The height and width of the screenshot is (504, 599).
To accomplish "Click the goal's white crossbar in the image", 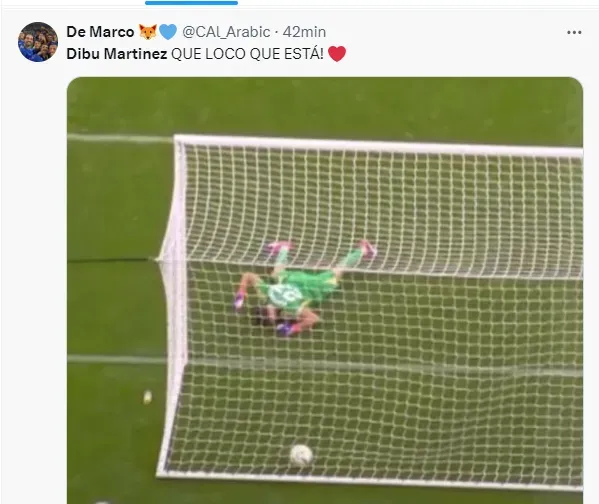I will click(378, 145).
